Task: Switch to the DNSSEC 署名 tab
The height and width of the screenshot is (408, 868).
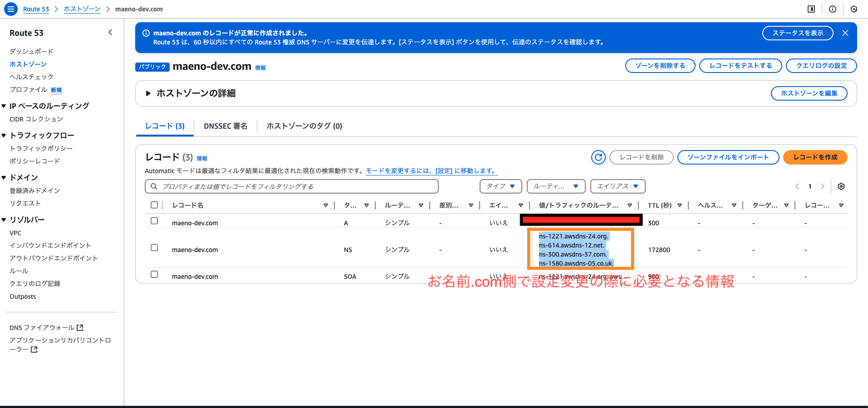Action: [x=225, y=126]
